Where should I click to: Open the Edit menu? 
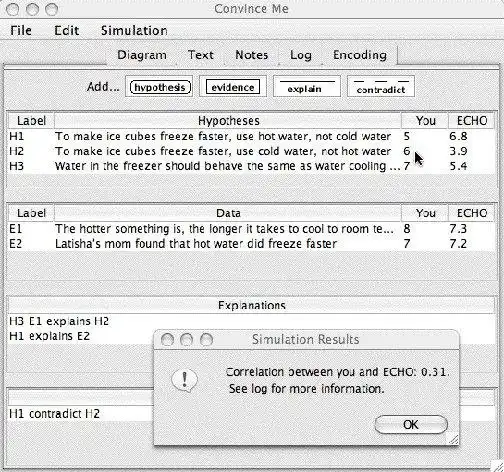coord(67,31)
